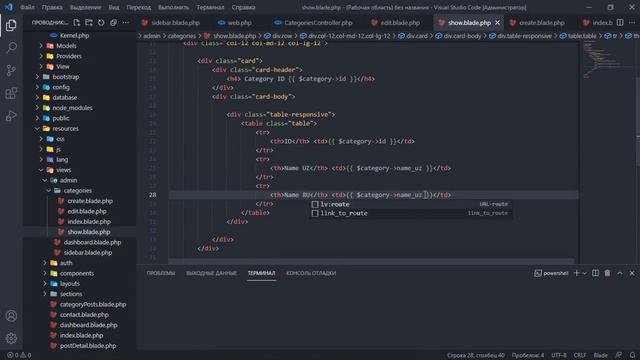
Task: Change the CRLF line ending
Action: click(x=580, y=355)
